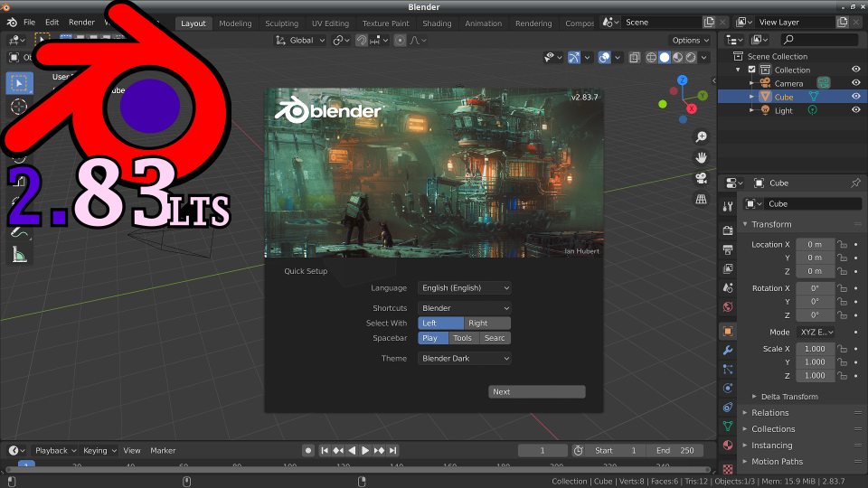Pin the Cube properties panel
Viewport: 868px width, 488px height.
[x=855, y=183]
